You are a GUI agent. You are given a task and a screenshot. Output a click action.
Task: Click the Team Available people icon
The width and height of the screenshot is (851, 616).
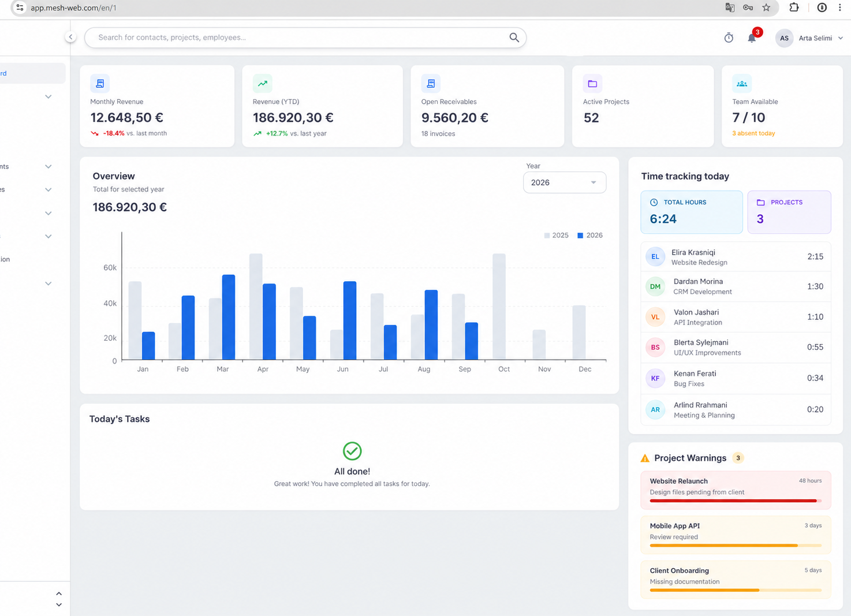(x=742, y=84)
